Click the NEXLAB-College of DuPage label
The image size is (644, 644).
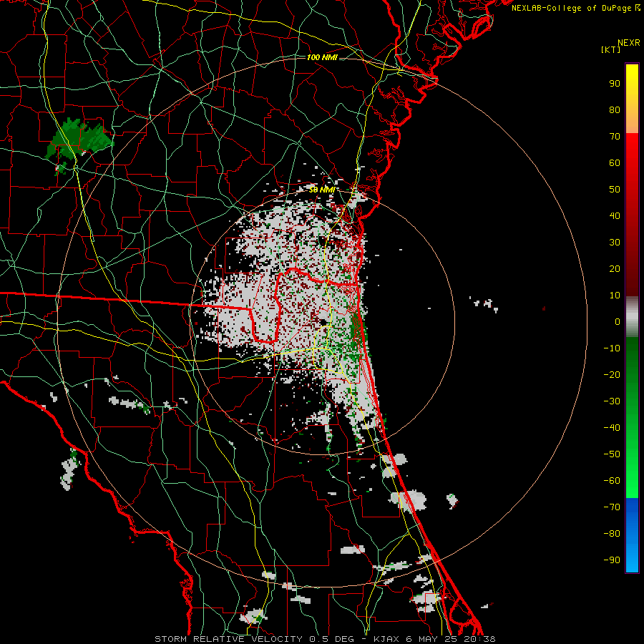click(x=572, y=8)
